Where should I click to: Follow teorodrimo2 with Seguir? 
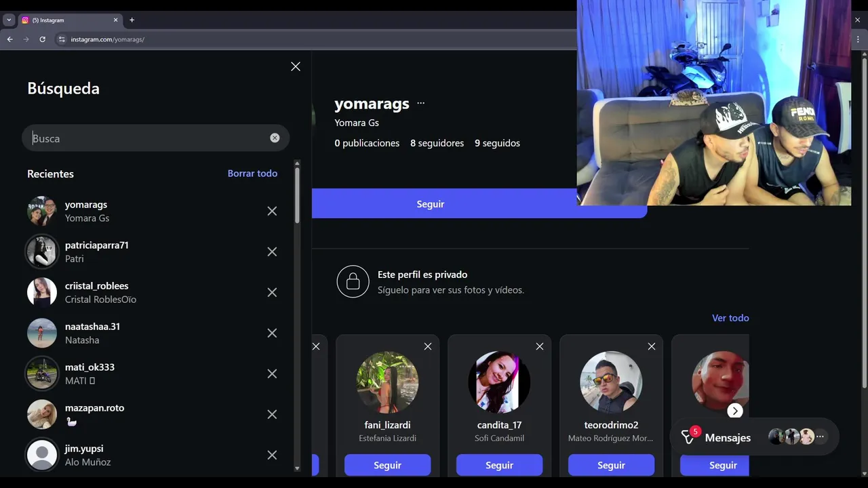point(611,465)
